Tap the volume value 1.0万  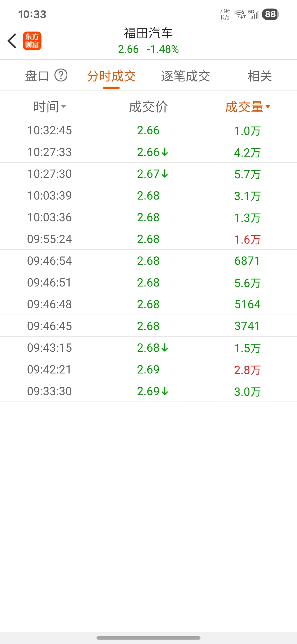[247, 131]
